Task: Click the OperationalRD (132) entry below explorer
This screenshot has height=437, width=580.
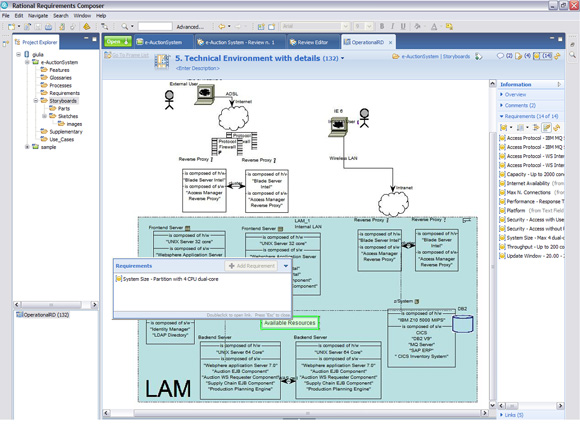Action: tap(43, 315)
